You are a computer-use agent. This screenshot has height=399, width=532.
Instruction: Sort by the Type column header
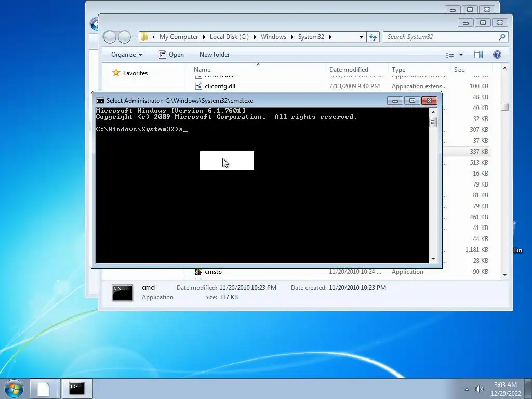(x=398, y=70)
